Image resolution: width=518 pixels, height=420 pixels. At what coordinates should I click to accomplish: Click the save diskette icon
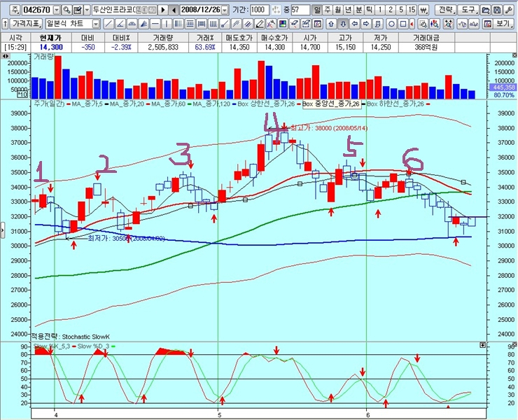(x=497, y=10)
